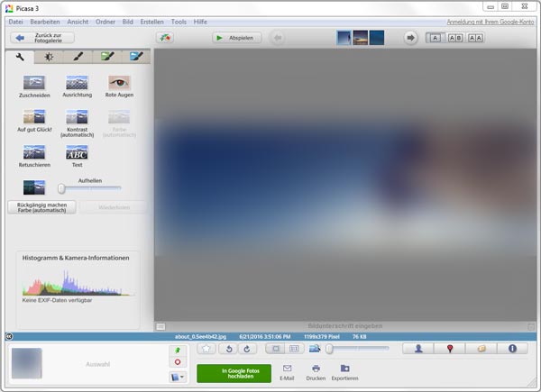Toggle the caption bar expander

160,325
